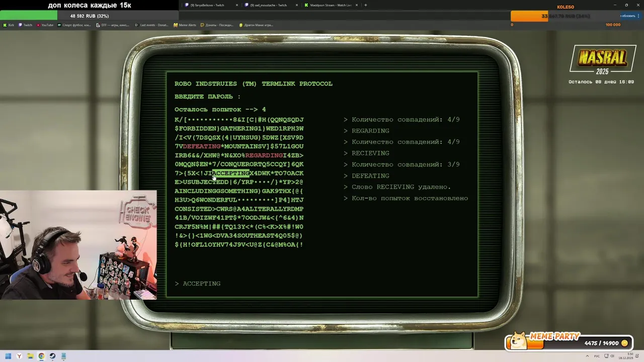Click the ROBO INDSTRUIES TERMLINK PROTOCOL header
The image size is (644, 362).
(254, 84)
